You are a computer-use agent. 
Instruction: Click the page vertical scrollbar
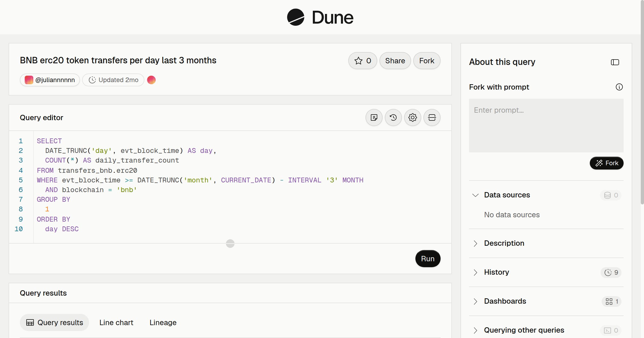pyautogui.click(x=642, y=102)
